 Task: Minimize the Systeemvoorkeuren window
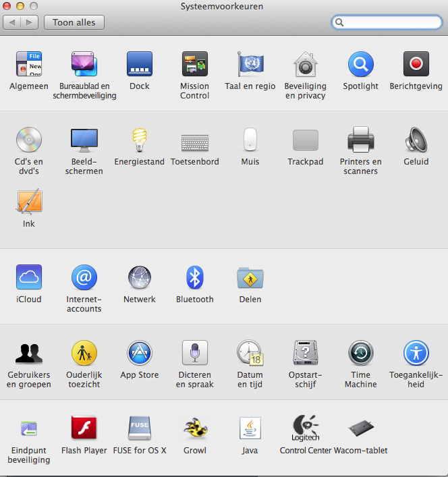[x=20, y=6]
